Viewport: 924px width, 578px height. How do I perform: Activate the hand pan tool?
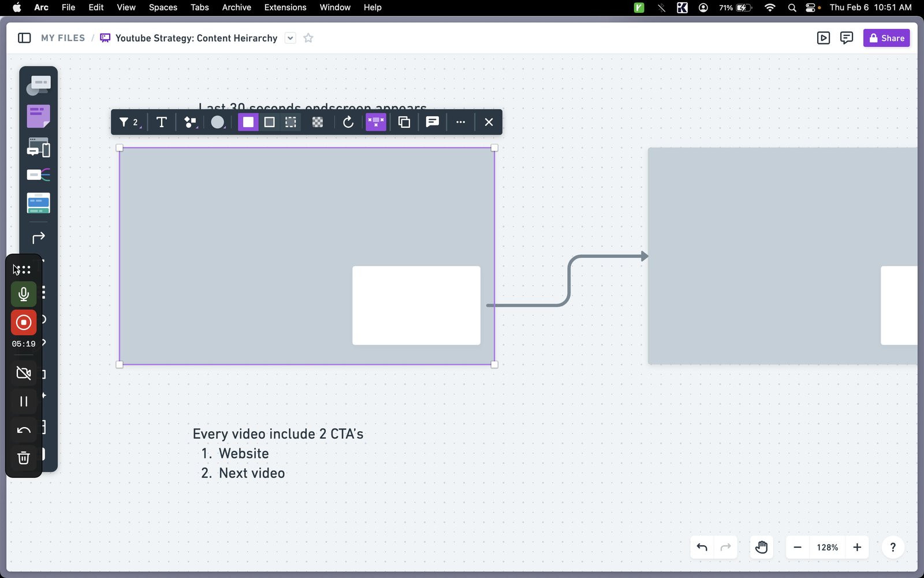point(762,547)
